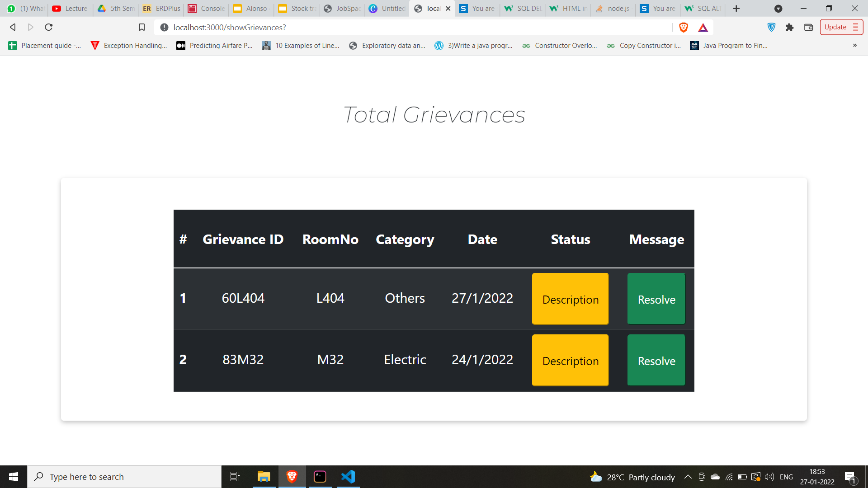Open Description for grievance 83M32
The image size is (868, 488).
[x=570, y=361]
